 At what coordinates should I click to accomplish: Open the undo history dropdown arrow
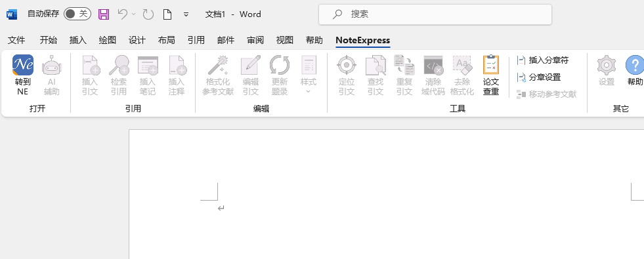(133, 14)
